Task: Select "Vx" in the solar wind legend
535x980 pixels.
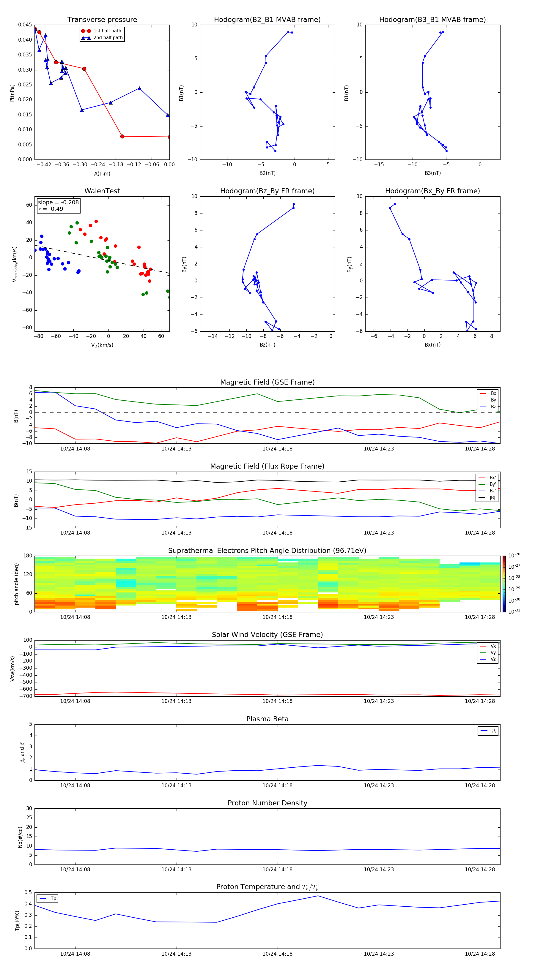Action: click(x=488, y=646)
